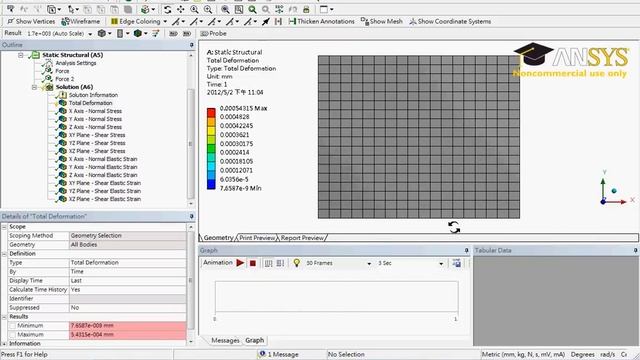Click the second min/max probe label icon

tap(187, 33)
